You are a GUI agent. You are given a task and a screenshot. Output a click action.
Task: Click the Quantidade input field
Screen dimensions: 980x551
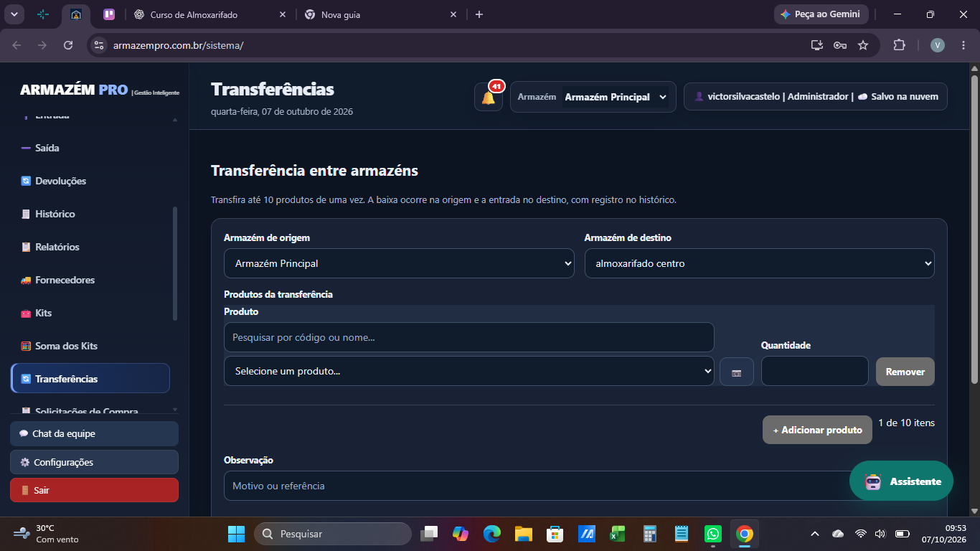[x=815, y=371]
